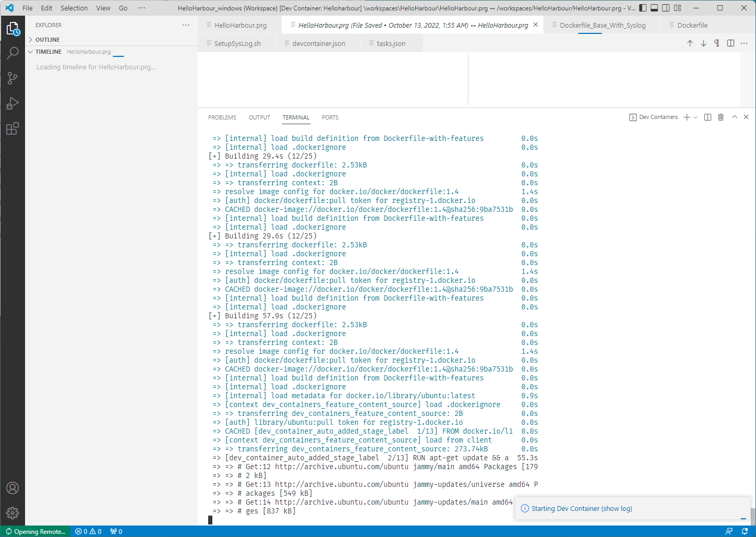
Task: Open the Run and Debug view
Action: coord(13,103)
